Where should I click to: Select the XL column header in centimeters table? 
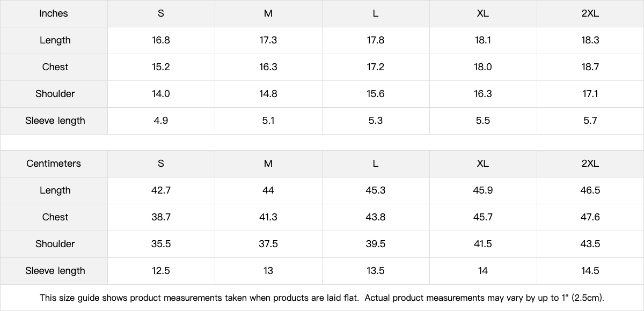482,164
